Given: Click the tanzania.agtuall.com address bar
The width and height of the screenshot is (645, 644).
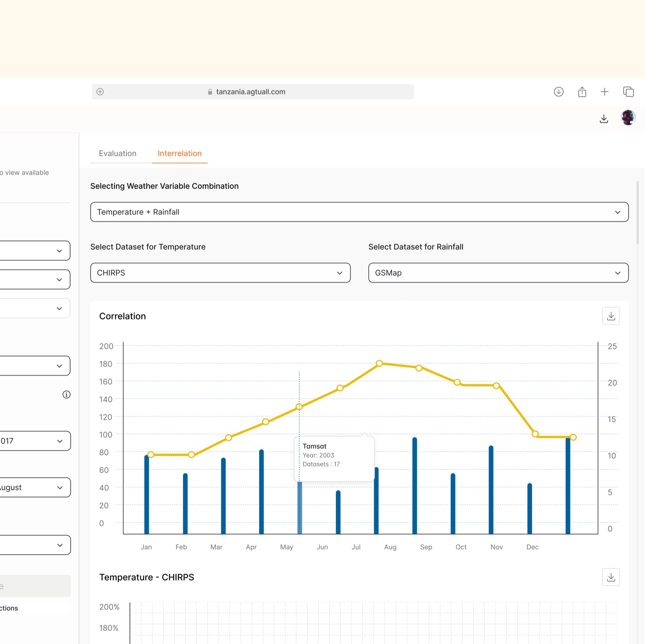Looking at the screenshot, I should pyautogui.click(x=253, y=92).
